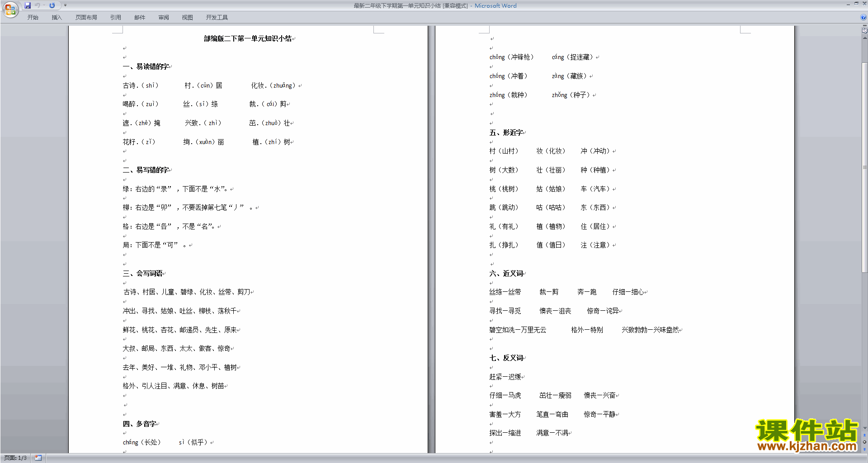Click the vertical scrollbar up arrow
868x463 pixels.
coord(864,38)
